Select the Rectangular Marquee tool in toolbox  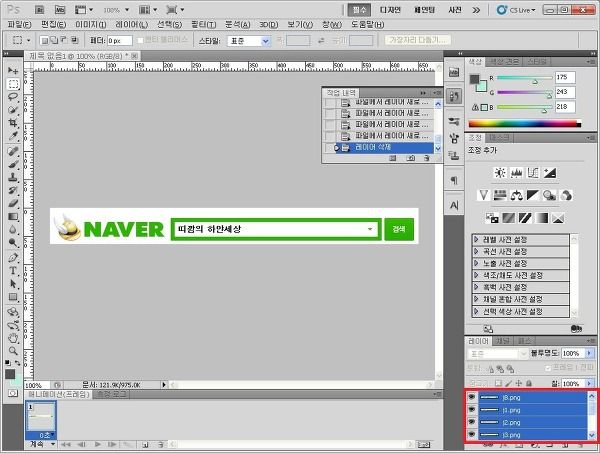tap(13, 84)
